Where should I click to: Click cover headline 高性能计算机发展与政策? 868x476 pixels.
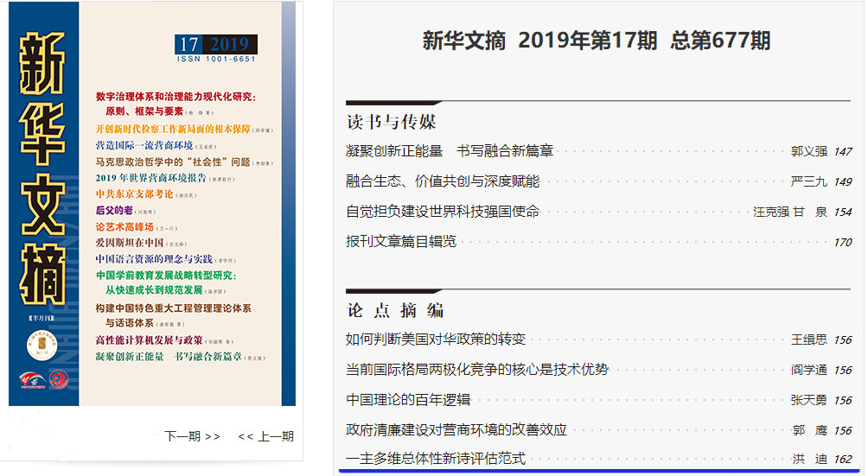coord(149,340)
